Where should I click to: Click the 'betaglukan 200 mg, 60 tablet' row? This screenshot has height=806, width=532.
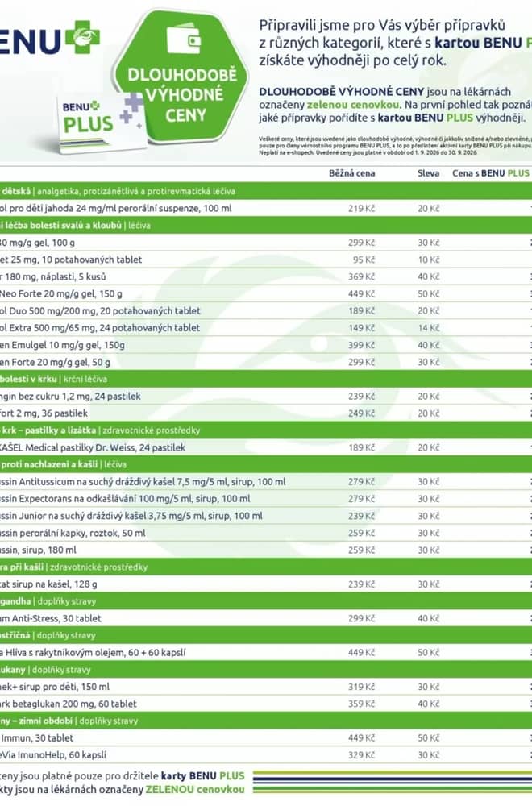(266, 704)
